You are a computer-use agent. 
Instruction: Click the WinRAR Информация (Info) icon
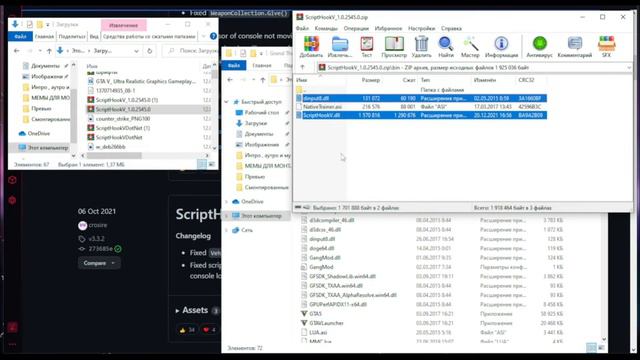(501, 43)
